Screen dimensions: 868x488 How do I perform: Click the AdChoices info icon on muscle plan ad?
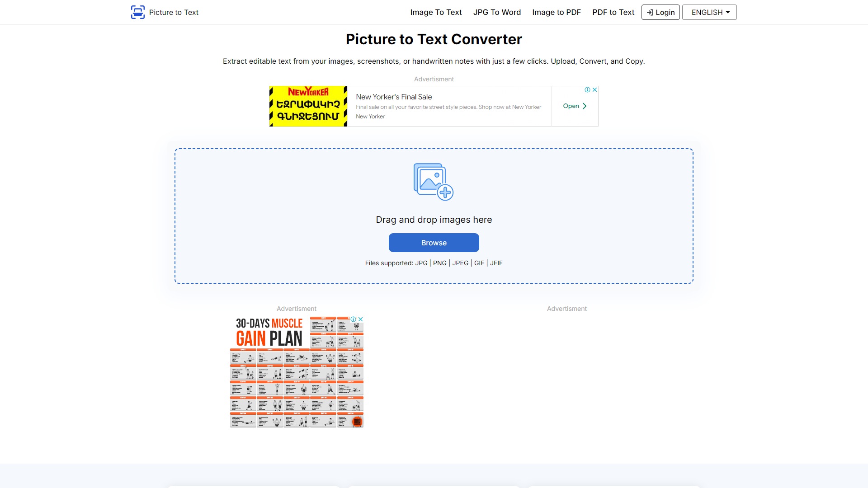click(353, 319)
